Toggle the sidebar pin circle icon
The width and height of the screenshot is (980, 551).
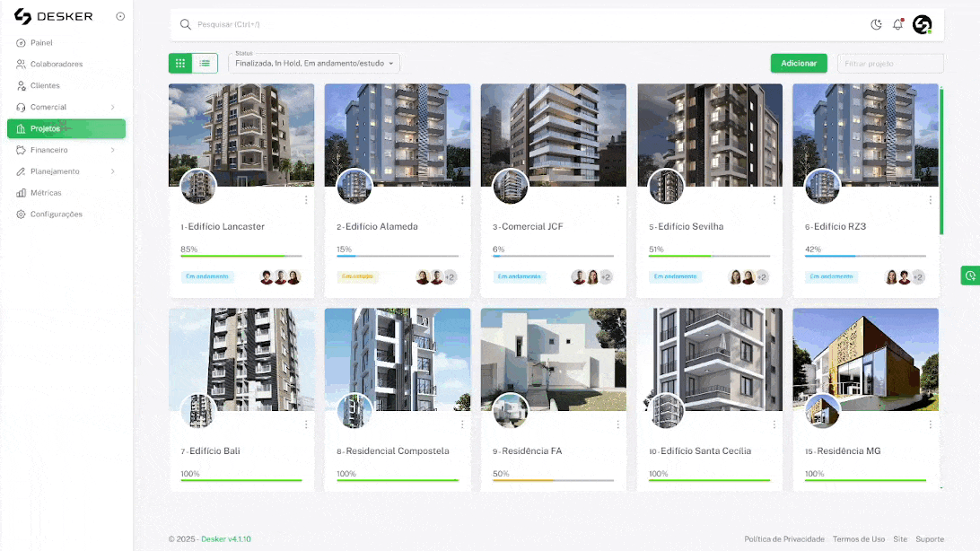[x=120, y=16]
